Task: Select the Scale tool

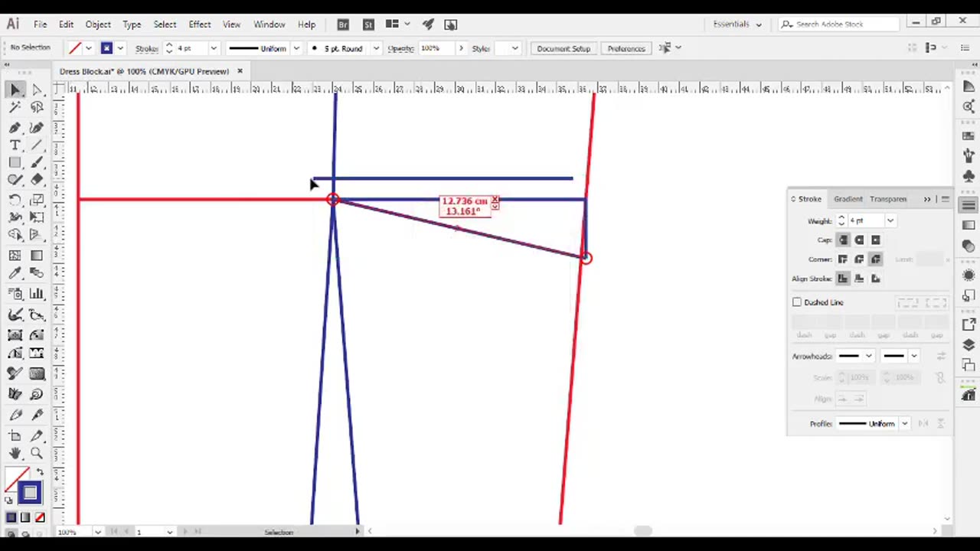Action: [x=37, y=200]
